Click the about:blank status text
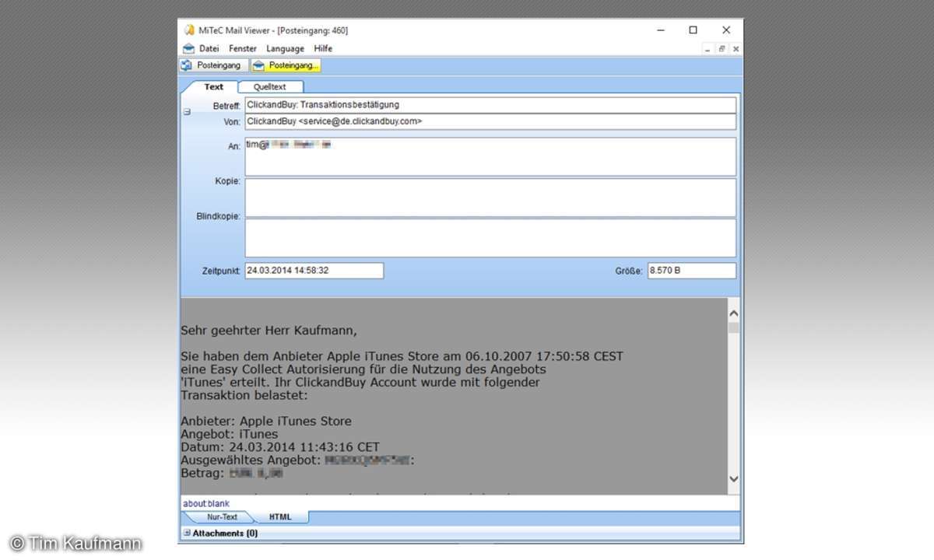The height and width of the screenshot is (560, 934). 206,504
